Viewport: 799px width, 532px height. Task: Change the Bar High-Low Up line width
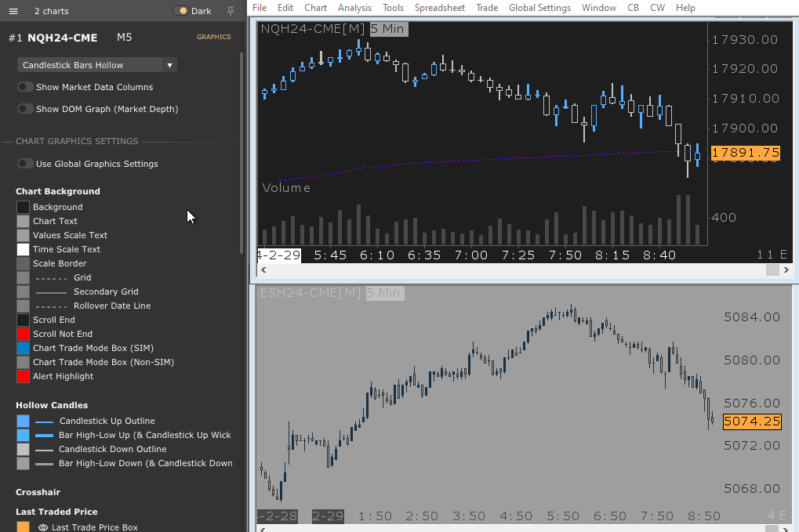[45, 436]
